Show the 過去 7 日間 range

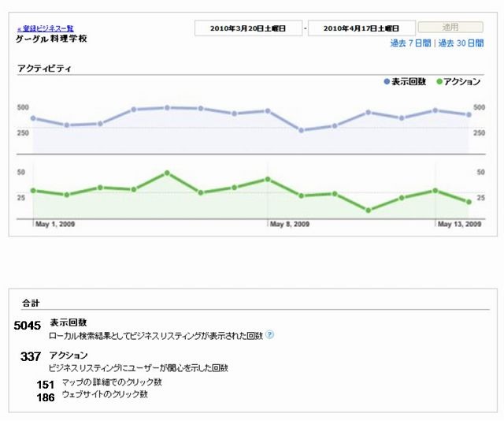point(410,44)
